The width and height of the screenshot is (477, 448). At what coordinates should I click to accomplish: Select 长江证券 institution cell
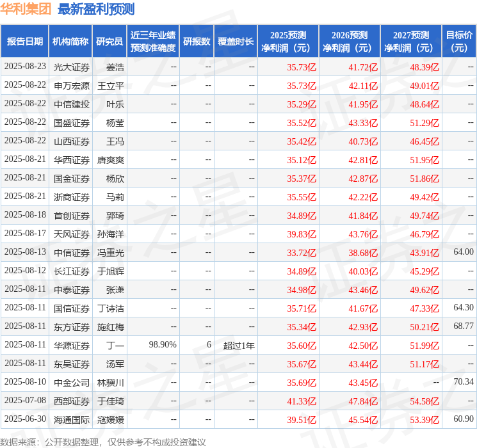pos(72,271)
